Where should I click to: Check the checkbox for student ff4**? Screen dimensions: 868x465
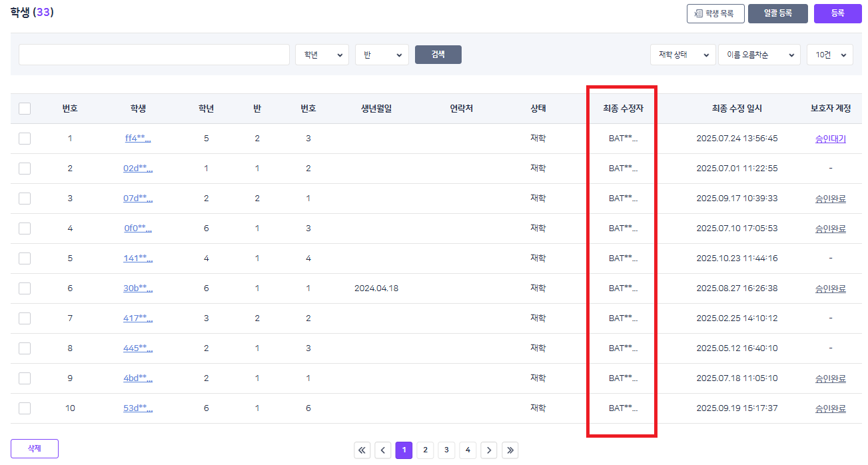[x=25, y=139]
